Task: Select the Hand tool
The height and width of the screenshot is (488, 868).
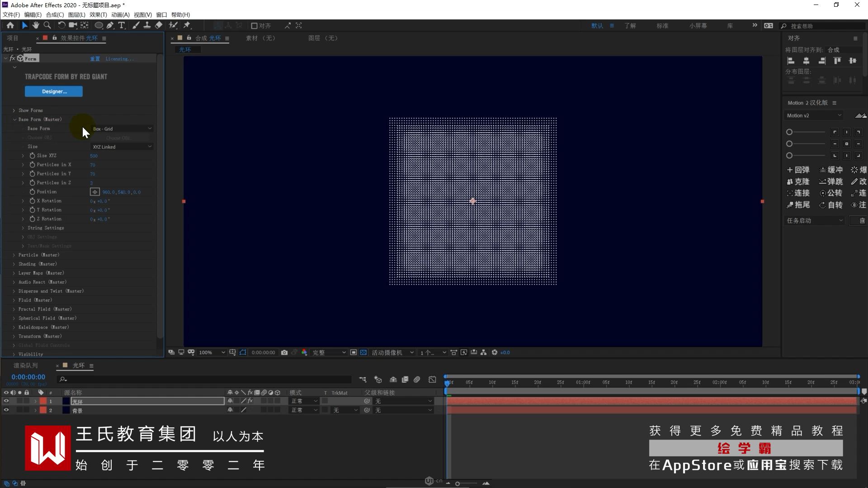Action: coord(36,25)
